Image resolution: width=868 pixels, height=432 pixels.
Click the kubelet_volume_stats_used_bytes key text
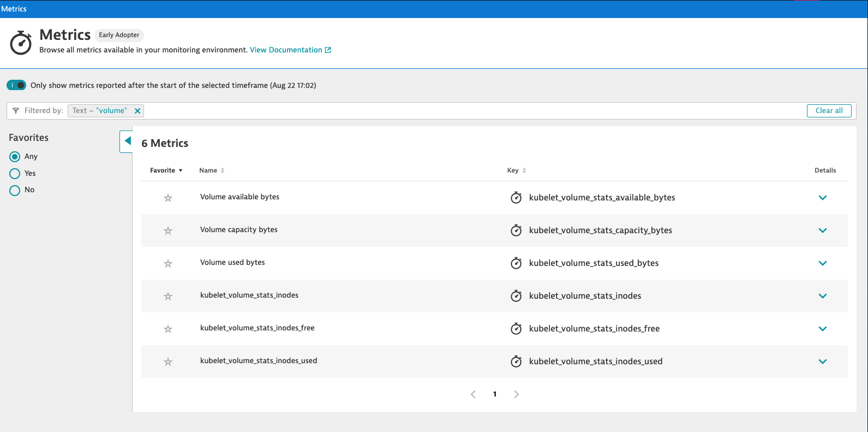[594, 263]
